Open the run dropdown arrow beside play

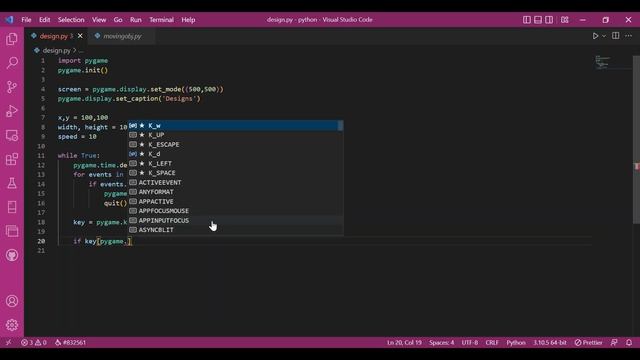[604, 36]
